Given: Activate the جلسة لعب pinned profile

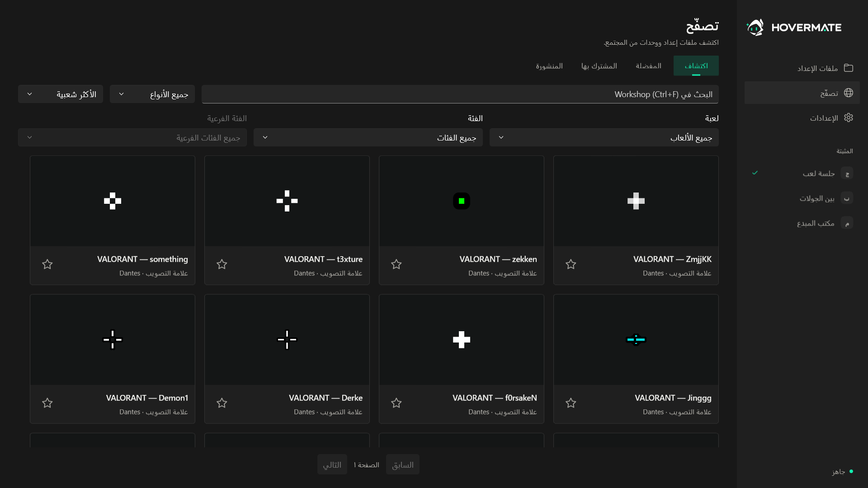Looking at the screenshot, I should tap(802, 173).
